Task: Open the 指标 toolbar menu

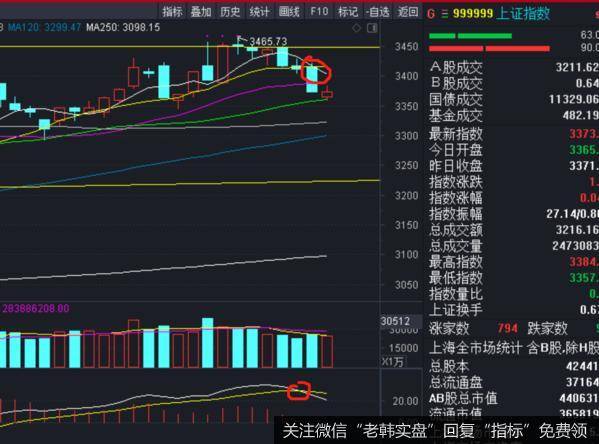Action: tap(172, 12)
